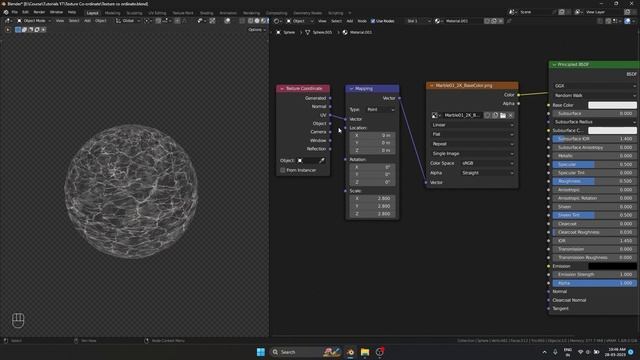Click the Windows Start button
The image size is (640, 360).
[261, 352]
